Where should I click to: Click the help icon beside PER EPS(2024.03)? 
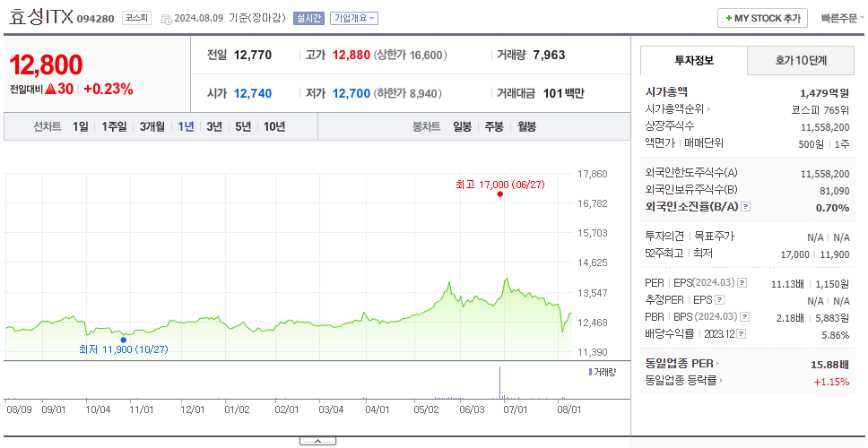742,283
